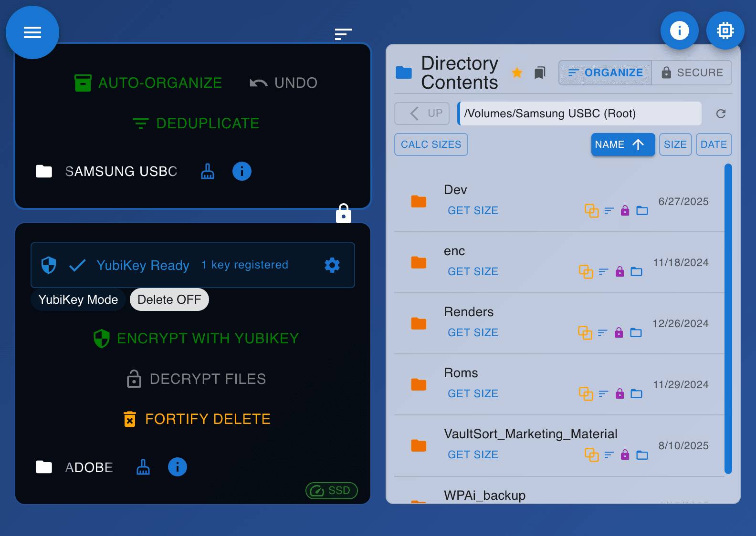
Task: Click the chip icon in top right
Action: coord(725,31)
